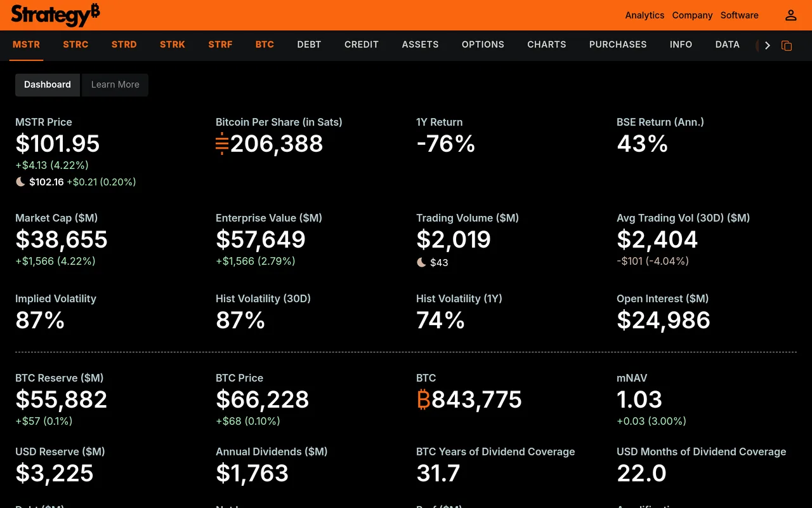The width and height of the screenshot is (812, 508).
Task: Click the BSE Return value 43%
Action: (642, 144)
